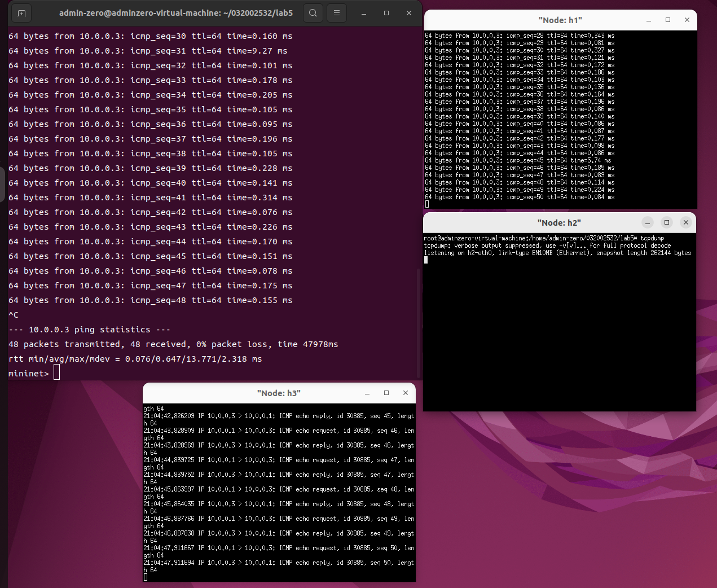The height and width of the screenshot is (588, 717).
Task: Click h3 line timestamped 21:04:44.839725
Action: [279, 460]
